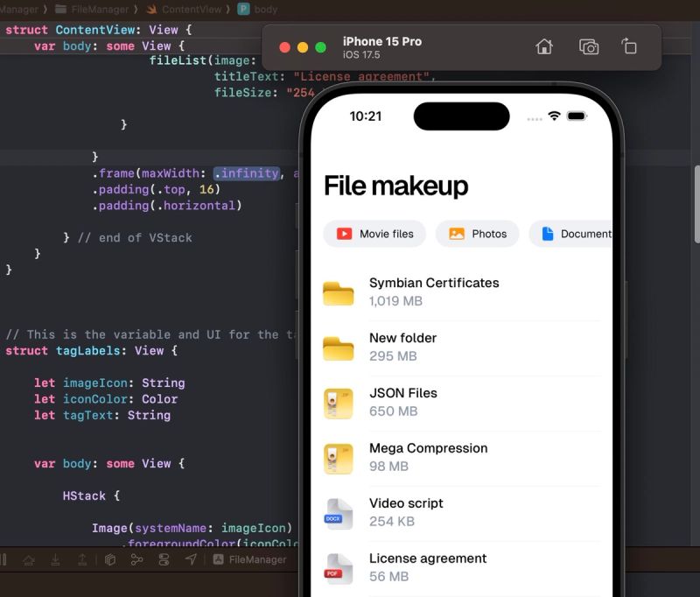Viewport: 700px width, 597px height.
Task: Click the Step into icon in the debug bar
Action: (55, 559)
